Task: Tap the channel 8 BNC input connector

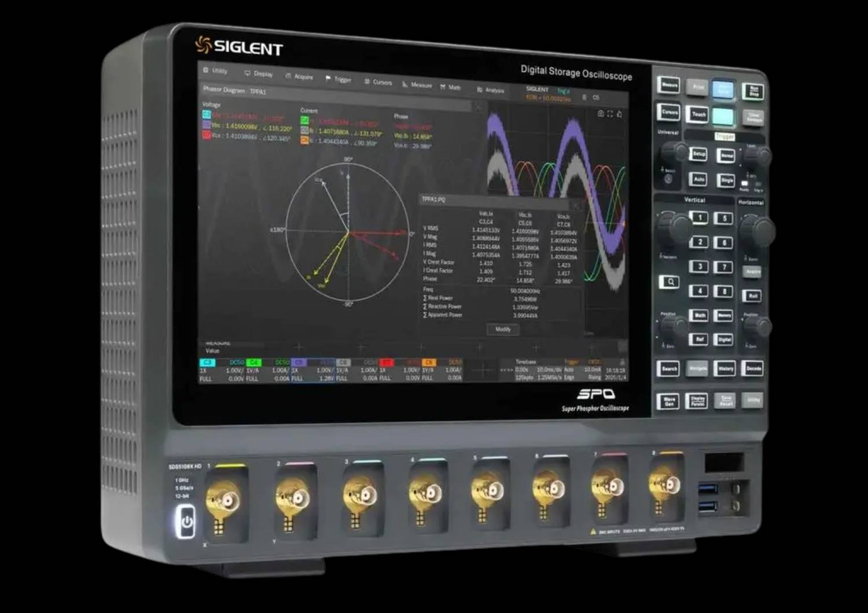Action: (665, 483)
